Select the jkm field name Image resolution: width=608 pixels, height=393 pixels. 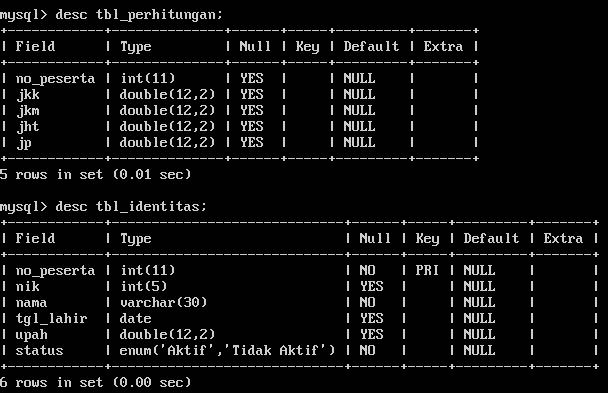pos(28,111)
